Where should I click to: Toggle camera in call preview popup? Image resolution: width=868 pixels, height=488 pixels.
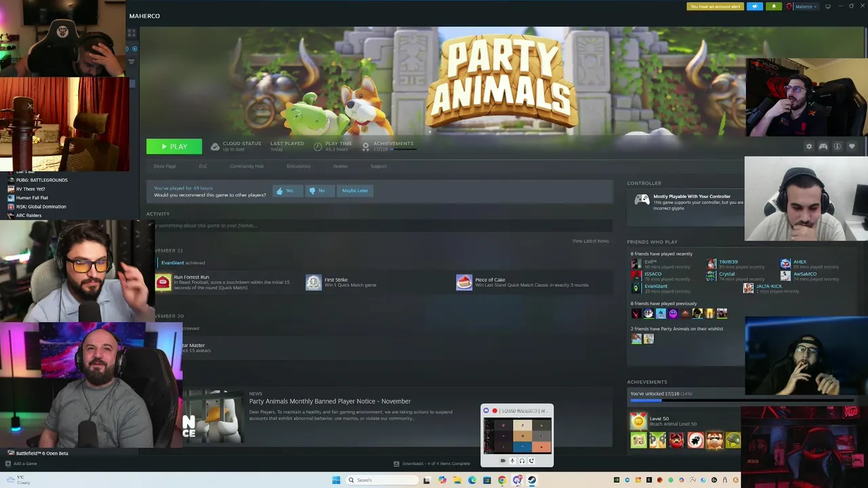coord(503,461)
